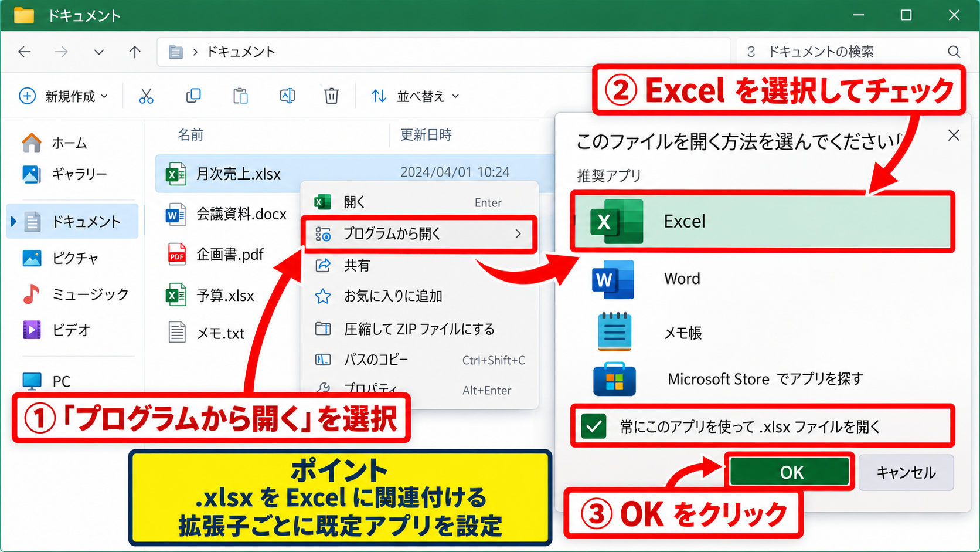980x552 pixels.
Task: Go up one folder level arrow
Action: point(135,52)
